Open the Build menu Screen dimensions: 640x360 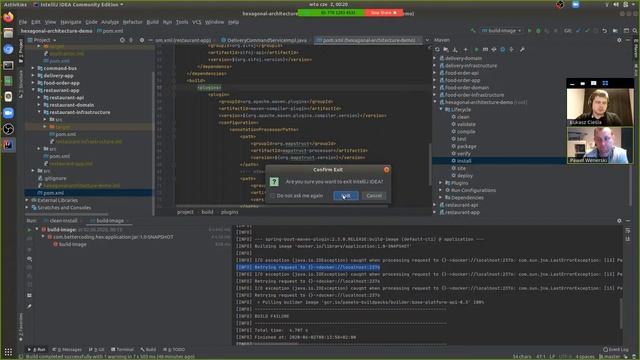coord(153,22)
